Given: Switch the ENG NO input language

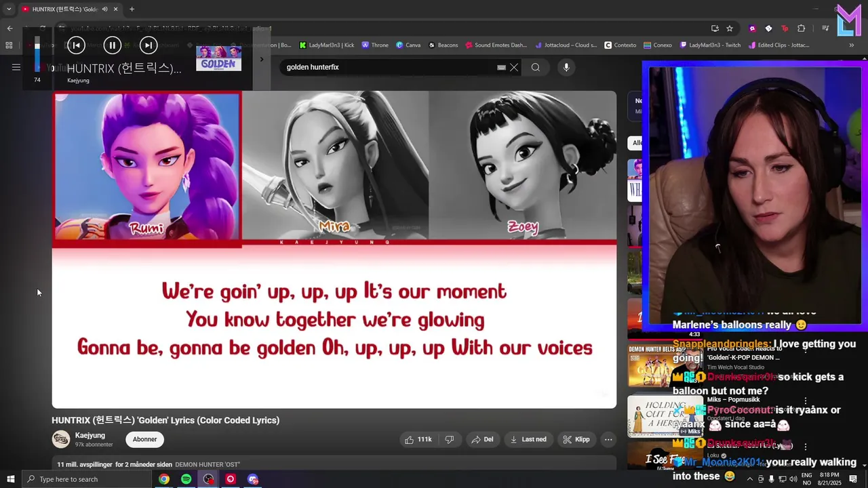Looking at the screenshot, I should click(x=806, y=479).
